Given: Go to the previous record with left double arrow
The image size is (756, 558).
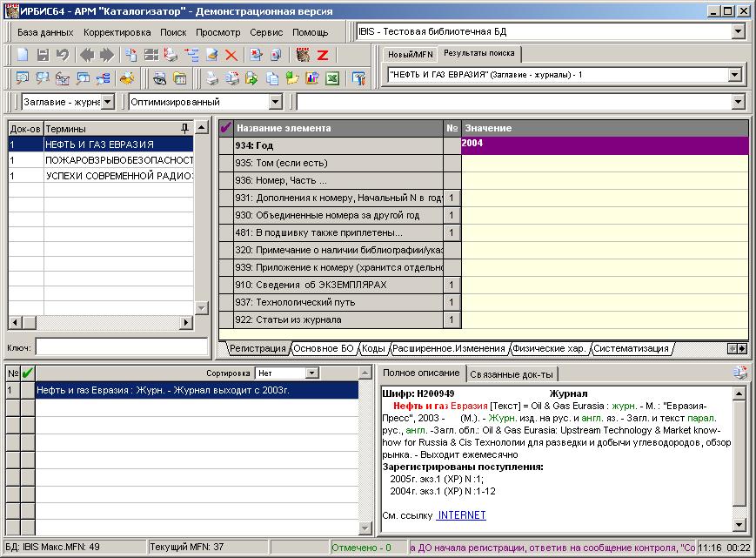Looking at the screenshot, I should click(x=87, y=55).
